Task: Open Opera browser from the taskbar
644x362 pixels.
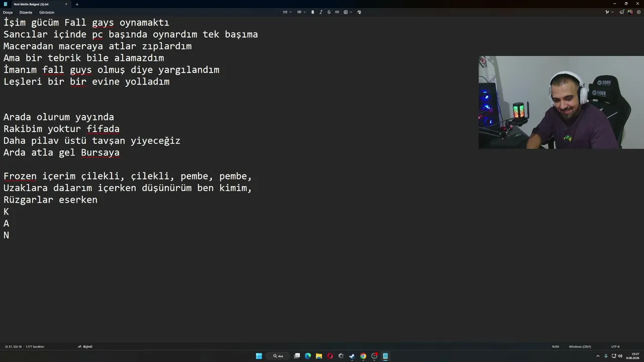Action: click(x=330, y=356)
